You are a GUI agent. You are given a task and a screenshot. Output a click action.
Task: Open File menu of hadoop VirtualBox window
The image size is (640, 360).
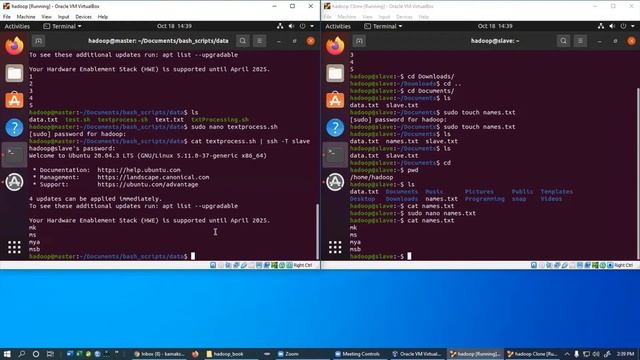point(7,17)
